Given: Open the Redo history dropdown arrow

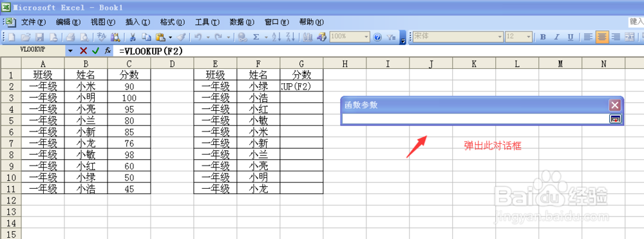Looking at the screenshot, I should 229,37.
